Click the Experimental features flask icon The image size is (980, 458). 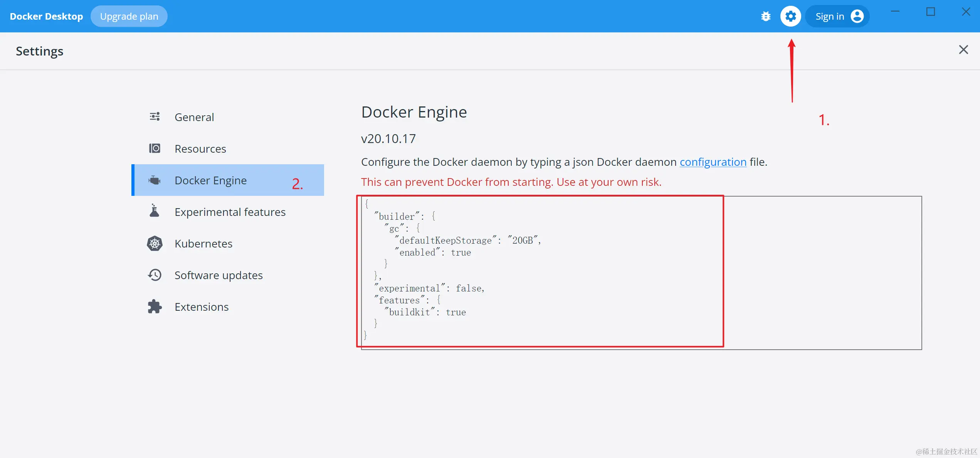154,211
